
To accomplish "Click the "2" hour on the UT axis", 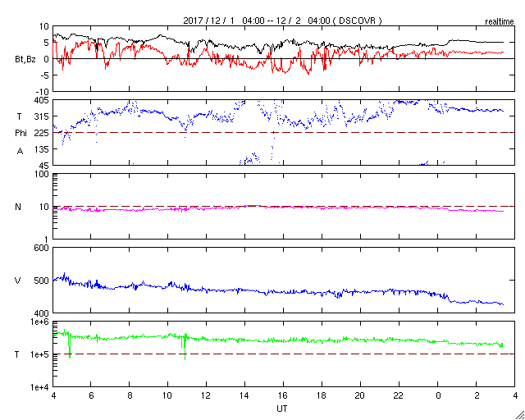I will 476,395.
